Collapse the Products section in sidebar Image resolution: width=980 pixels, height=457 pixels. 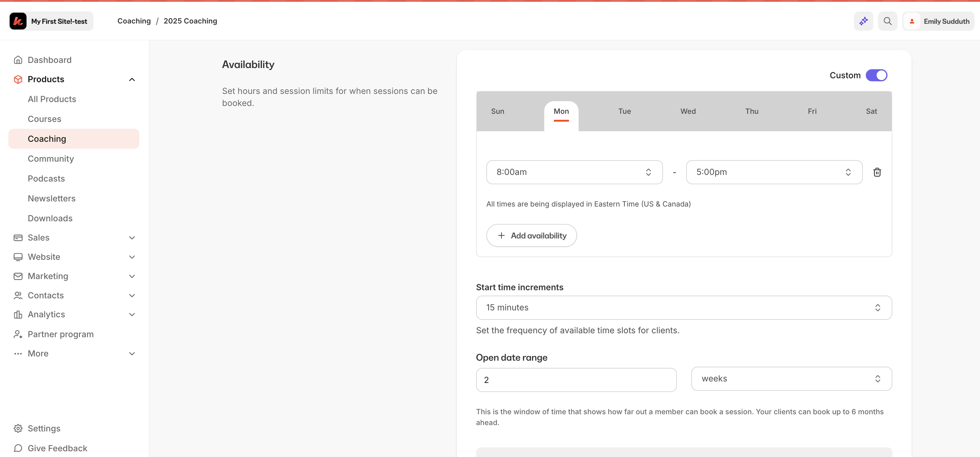click(x=132, y=79)
